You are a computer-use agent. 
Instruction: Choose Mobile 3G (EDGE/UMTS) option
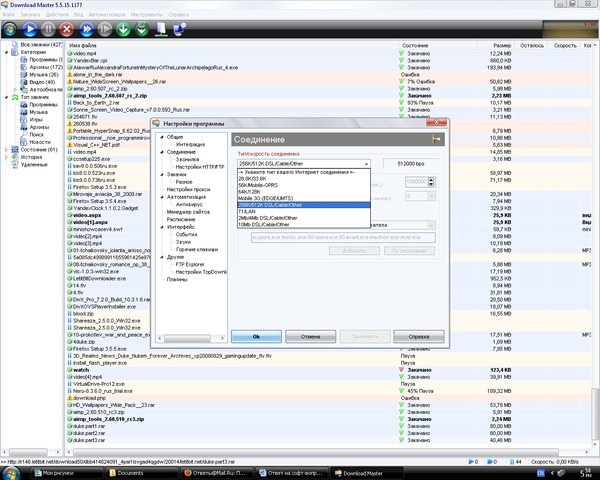point(304,198)
